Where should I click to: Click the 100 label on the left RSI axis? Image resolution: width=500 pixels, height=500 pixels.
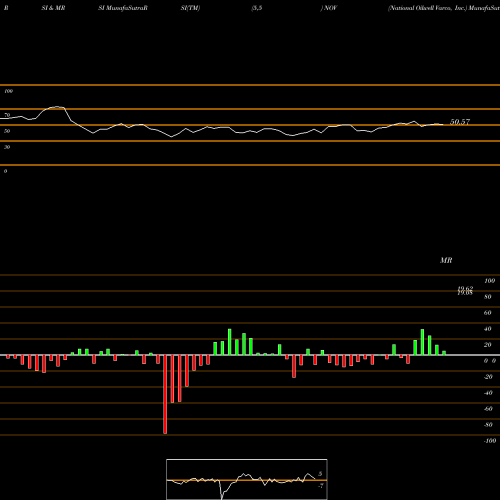pos(8,91)
